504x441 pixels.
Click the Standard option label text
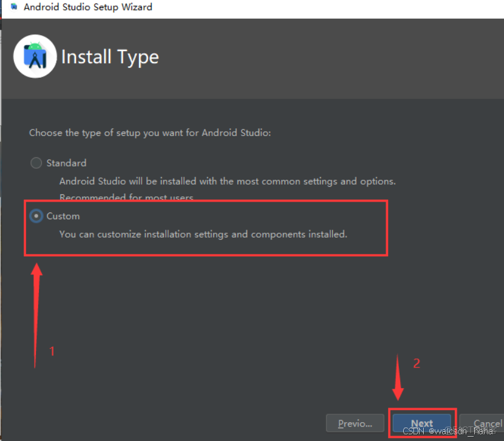(66, 163)
